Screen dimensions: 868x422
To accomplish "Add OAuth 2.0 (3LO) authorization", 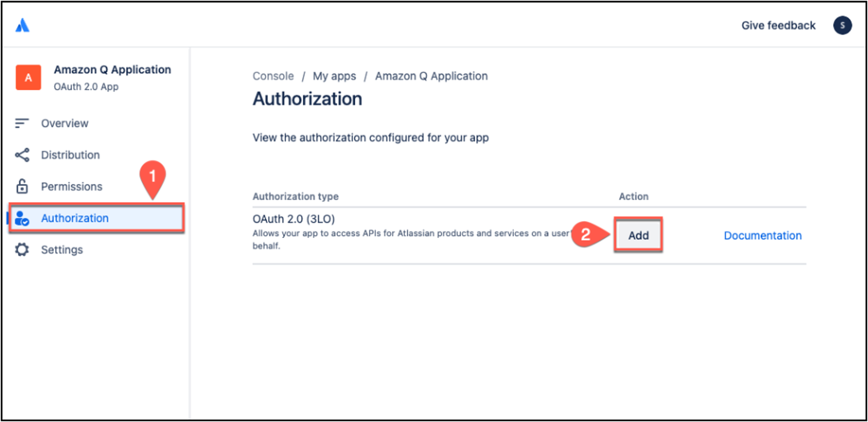I will (x=638, y=236).
